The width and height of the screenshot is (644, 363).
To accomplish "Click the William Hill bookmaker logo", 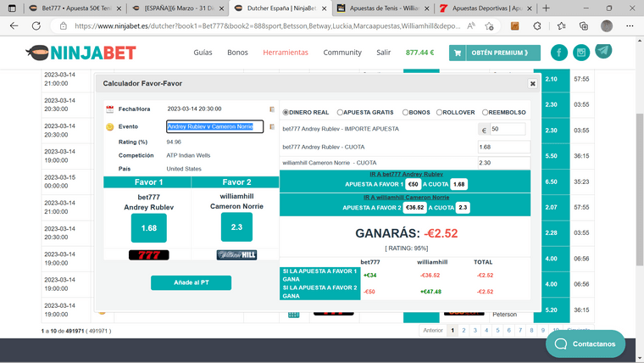I will (x=236, y=255).
